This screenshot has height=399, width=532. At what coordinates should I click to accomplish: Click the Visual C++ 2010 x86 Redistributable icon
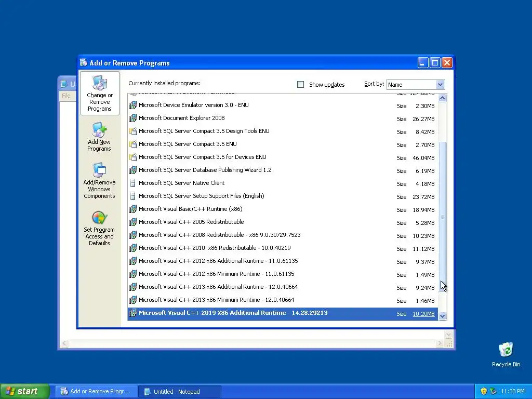pyautogui.click(x=133, y=248)
